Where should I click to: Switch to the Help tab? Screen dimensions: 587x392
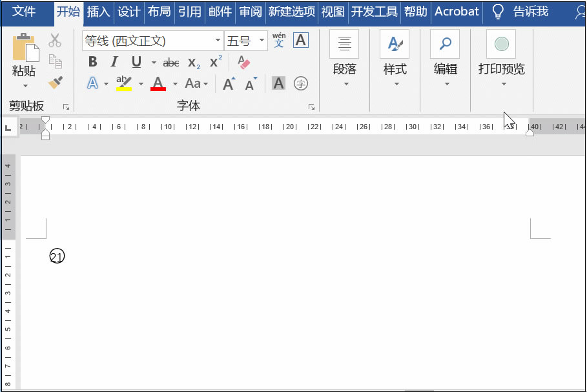click(415, 12)
